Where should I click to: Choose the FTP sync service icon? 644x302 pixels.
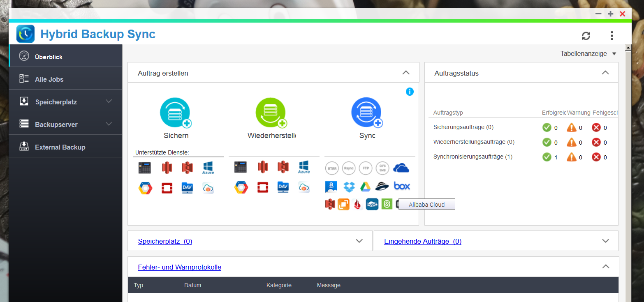click(x=366, y=168)
